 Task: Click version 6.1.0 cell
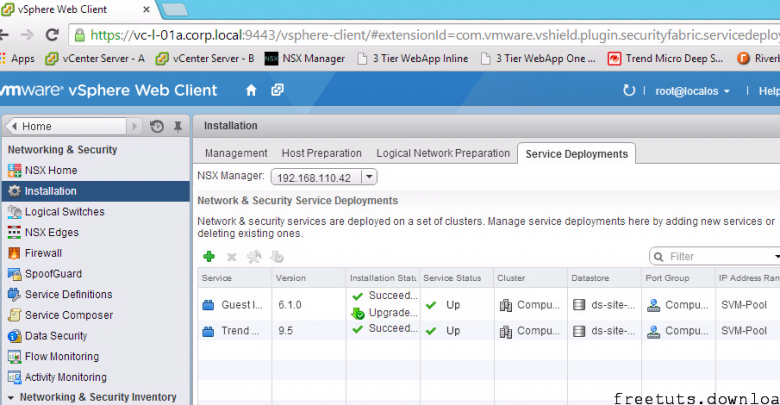point(290,305)
